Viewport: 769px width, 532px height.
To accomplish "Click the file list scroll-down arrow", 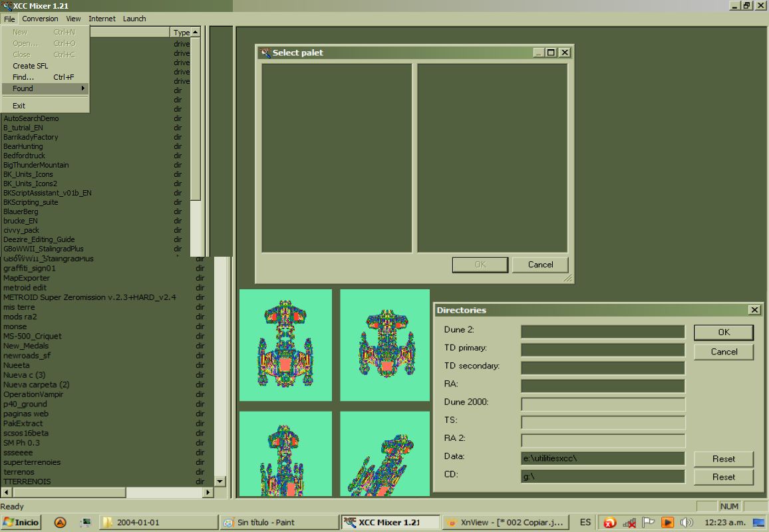I will point(220,481).
